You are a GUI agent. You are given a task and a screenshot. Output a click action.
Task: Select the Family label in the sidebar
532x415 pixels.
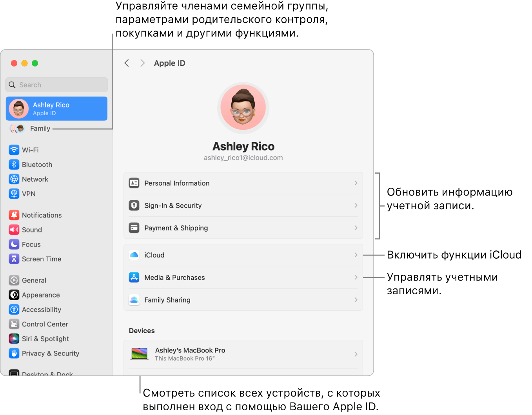[40, 129]
